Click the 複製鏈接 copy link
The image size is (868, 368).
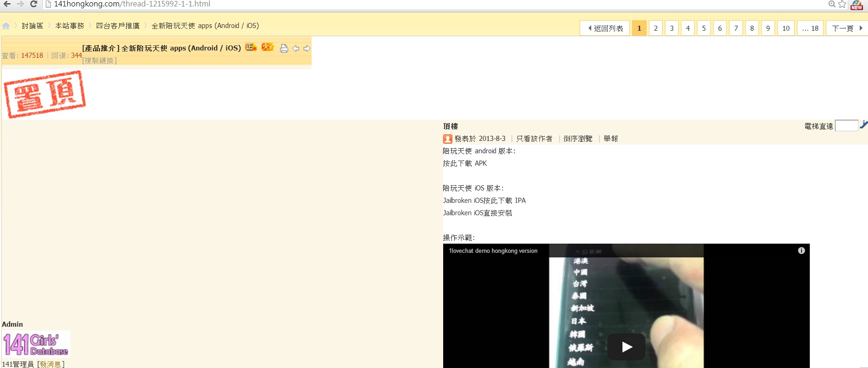[x=99, y=61]
